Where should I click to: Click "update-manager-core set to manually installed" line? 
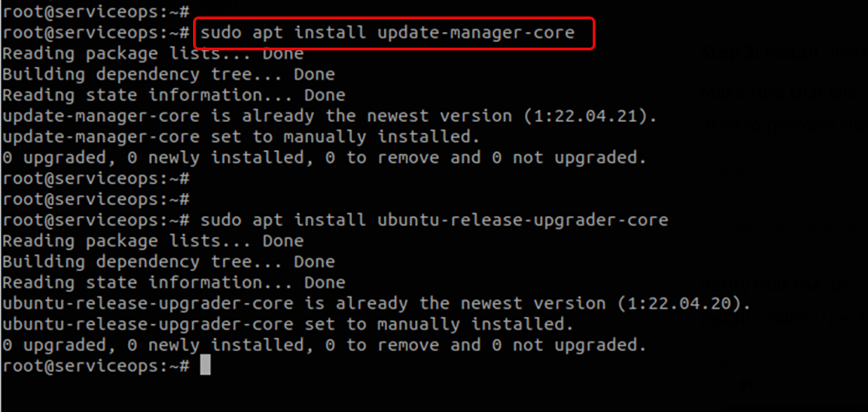241,137
